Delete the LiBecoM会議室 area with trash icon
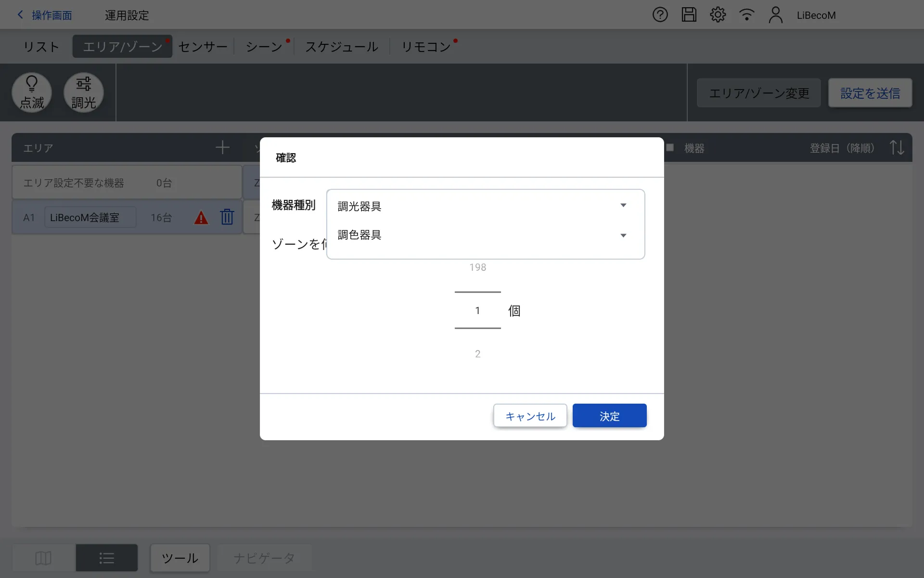The image size is (924, 578). click(x=227, y=217)
